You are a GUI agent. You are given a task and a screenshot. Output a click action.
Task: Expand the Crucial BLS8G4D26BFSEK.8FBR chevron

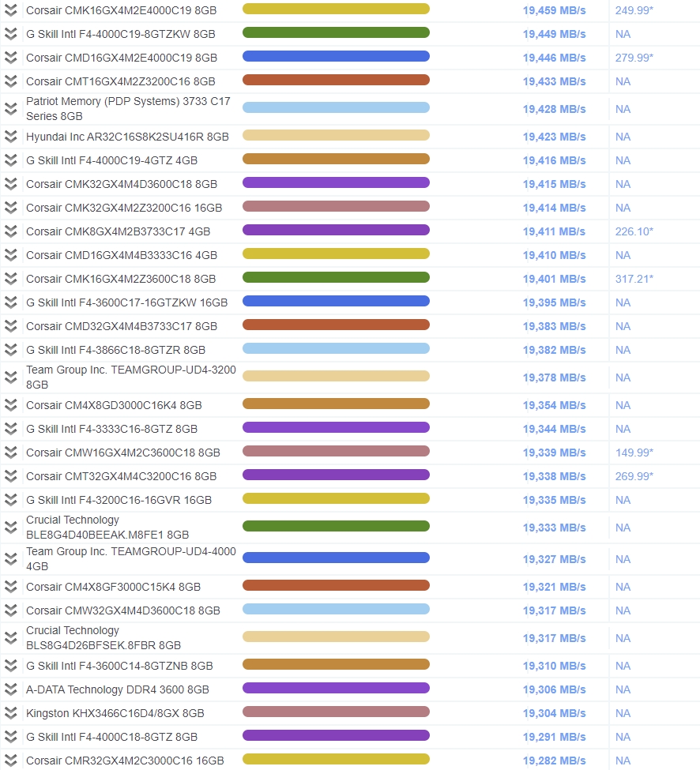[11, 638]
